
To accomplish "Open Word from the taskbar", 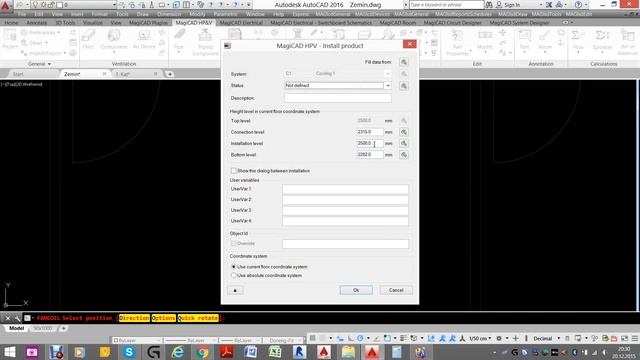I will pyautogui.click(x=251, y=352).
